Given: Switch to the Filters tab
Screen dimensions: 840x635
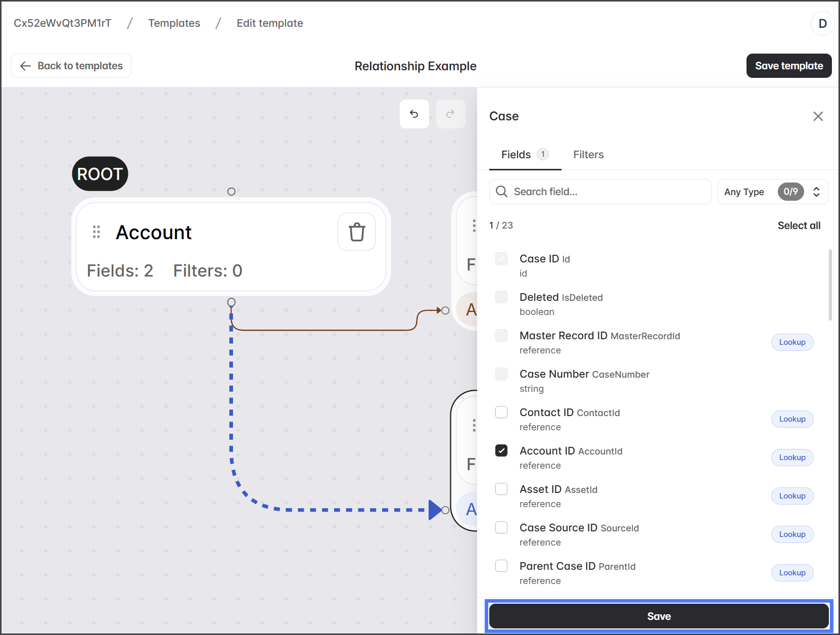Looking at the screenshot, I should [588, 155].
